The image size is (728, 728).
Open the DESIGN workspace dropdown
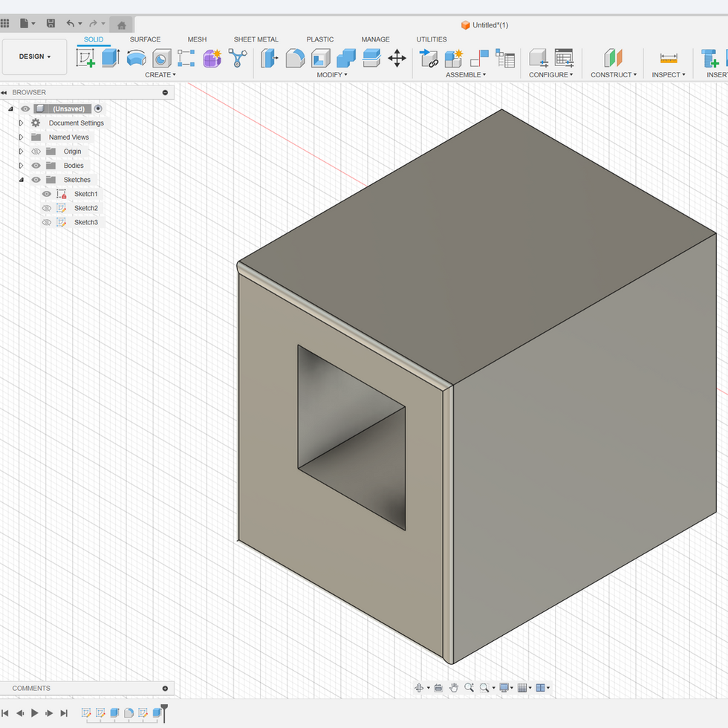coord(35,56)
